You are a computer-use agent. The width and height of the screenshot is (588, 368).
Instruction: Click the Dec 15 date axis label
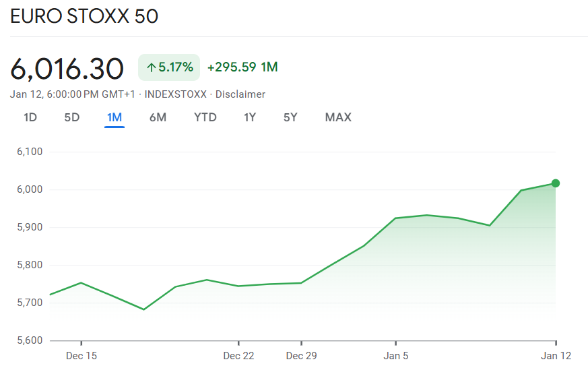(81, 356)
